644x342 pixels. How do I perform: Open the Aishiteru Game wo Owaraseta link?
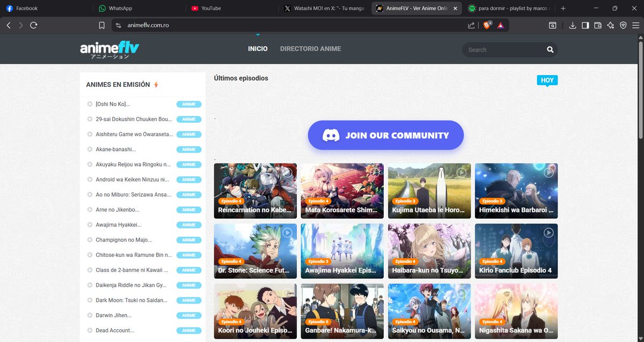point(134,134)
